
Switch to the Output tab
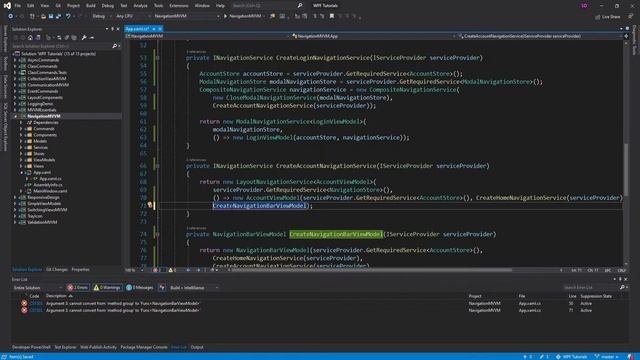pyautogui.click(x=197, y=347)
